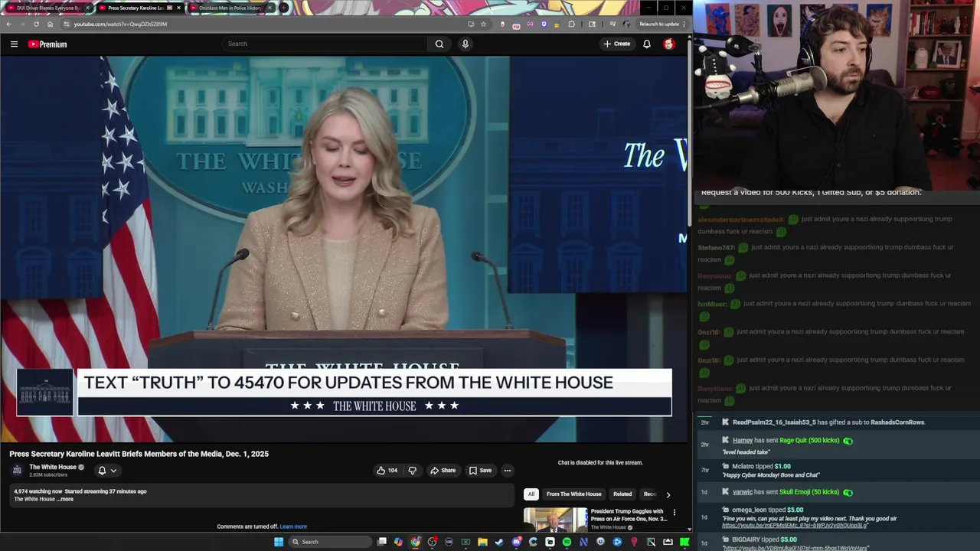View site information icon in address bar

(x=67, y=24)
